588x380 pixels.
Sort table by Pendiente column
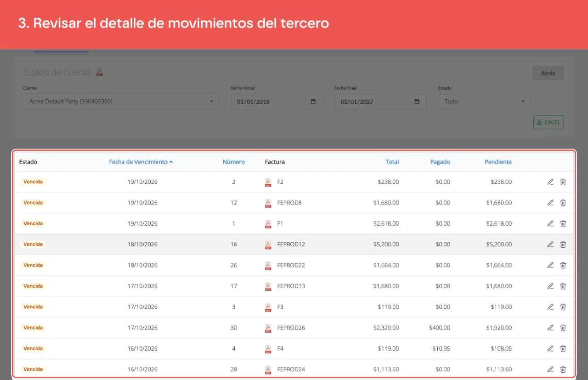498,162
